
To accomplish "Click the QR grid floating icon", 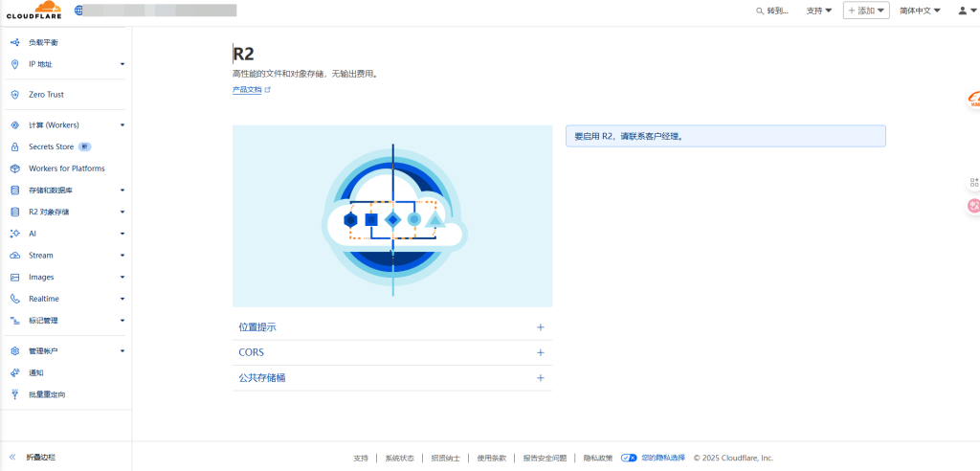I will point(973,183).
